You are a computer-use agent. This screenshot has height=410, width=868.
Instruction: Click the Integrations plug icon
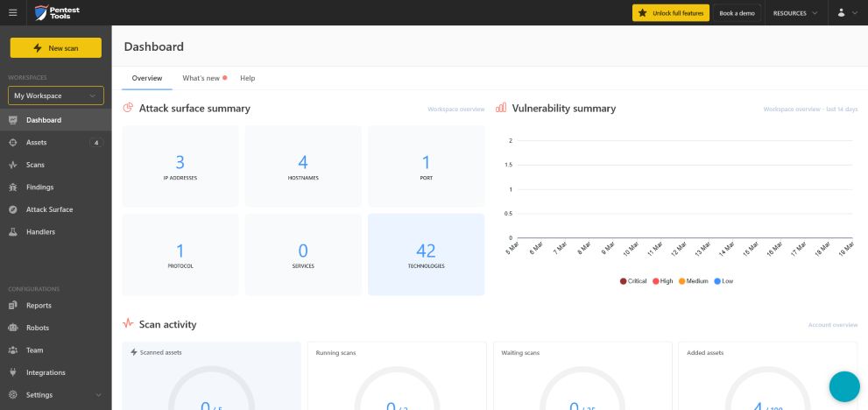click(x=13, y=372)
